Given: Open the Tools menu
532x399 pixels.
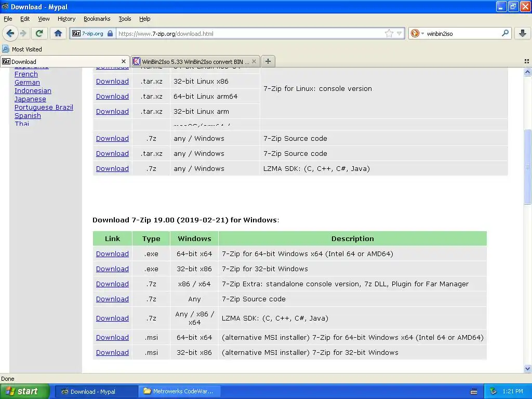Looking at the screenshot, I should (x=125, y=19).
